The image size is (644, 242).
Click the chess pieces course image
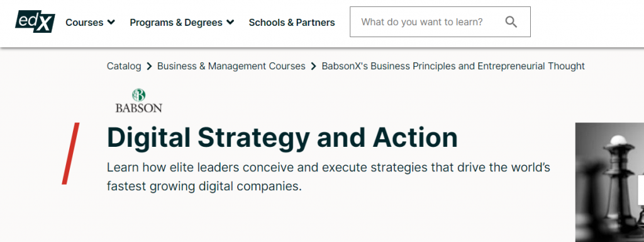tap(609, 182)
